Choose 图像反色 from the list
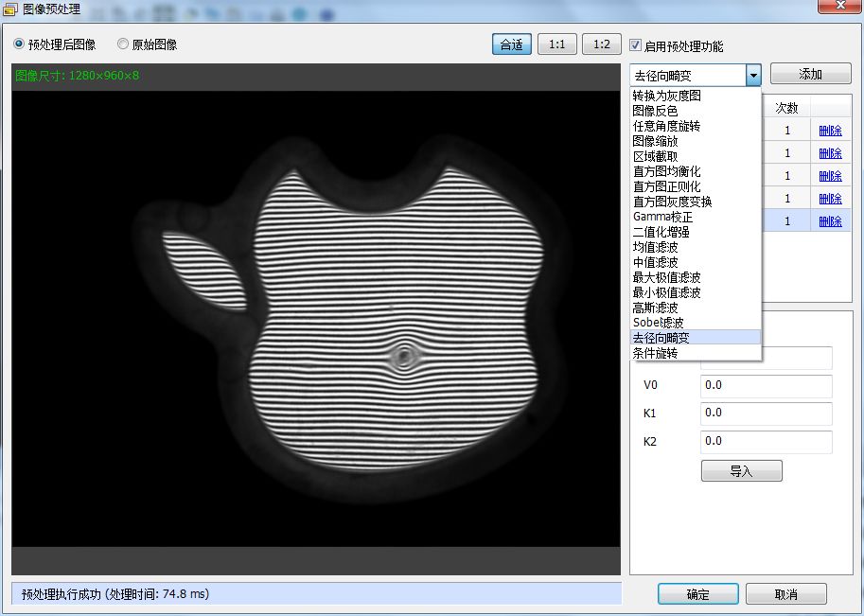The width and height of the screenshot is (864, 616). click(x=696, y=111)
